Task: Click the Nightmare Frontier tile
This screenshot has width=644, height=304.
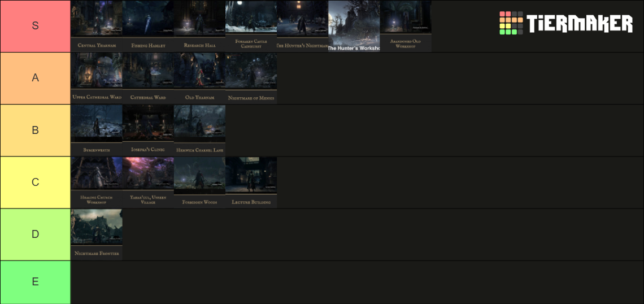Action: pos(97,234)
